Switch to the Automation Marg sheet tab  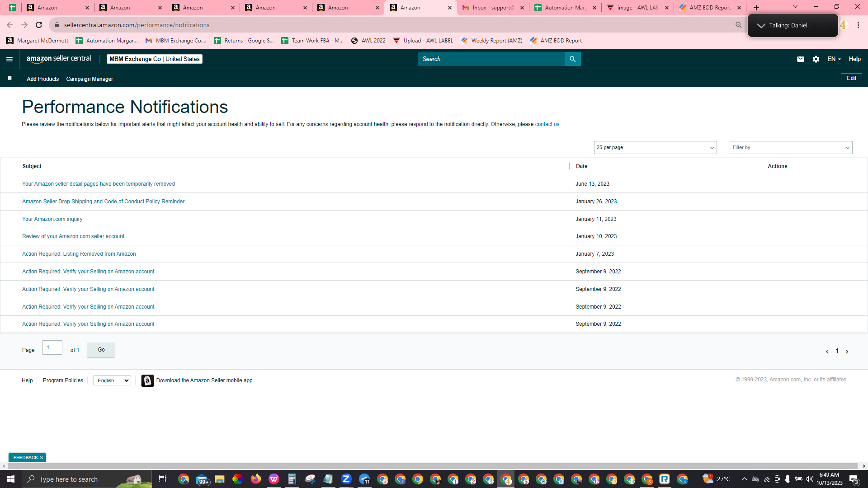[x=565, y=8]
